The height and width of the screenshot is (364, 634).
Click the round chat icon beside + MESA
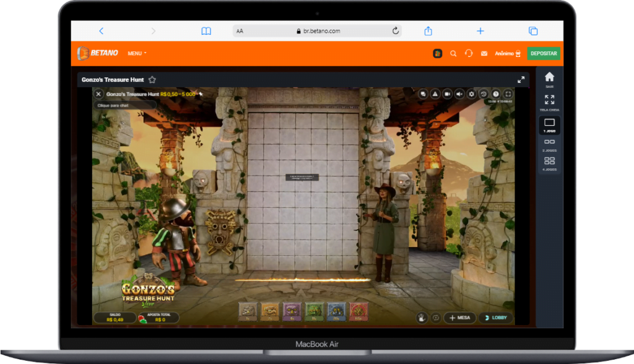435,318
